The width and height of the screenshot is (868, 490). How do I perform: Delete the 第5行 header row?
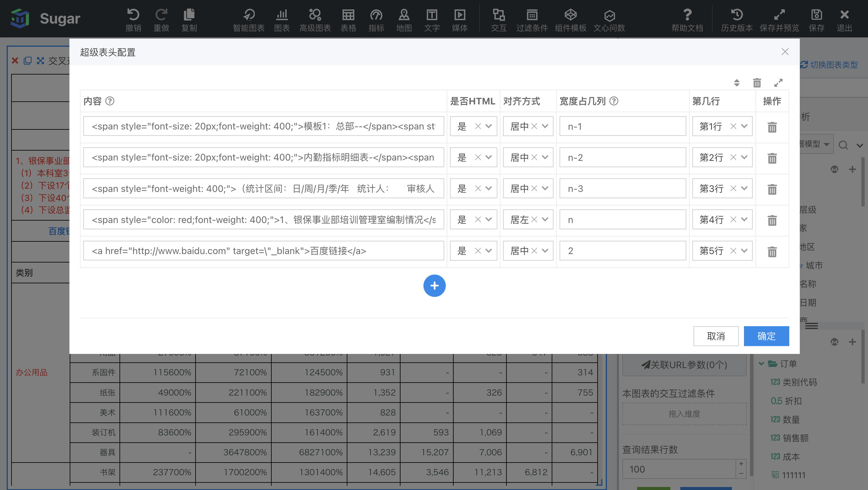coord(772,252)
